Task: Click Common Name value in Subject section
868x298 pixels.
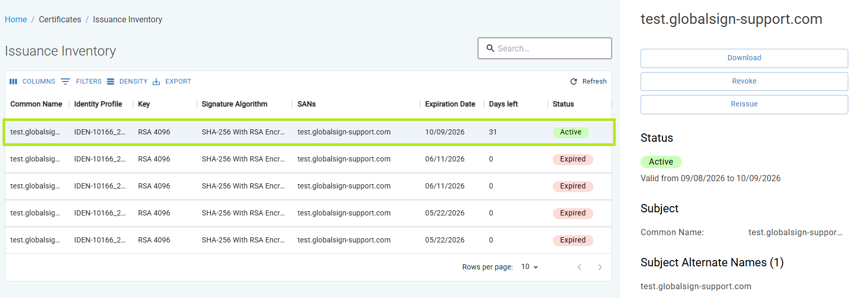Action: 795,232
